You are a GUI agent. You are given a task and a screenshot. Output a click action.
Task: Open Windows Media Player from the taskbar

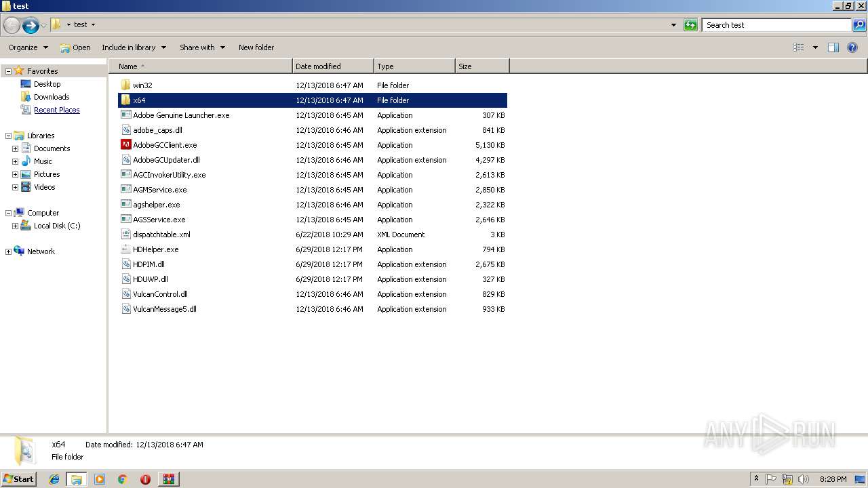(100, 479)
